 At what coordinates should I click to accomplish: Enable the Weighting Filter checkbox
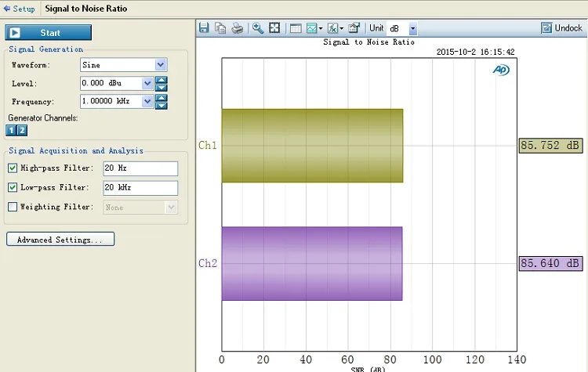coord(13,207)
